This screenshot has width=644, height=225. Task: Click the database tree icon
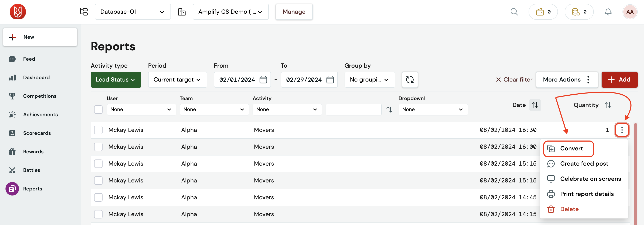pyautogui.click(x=84, y=12)
